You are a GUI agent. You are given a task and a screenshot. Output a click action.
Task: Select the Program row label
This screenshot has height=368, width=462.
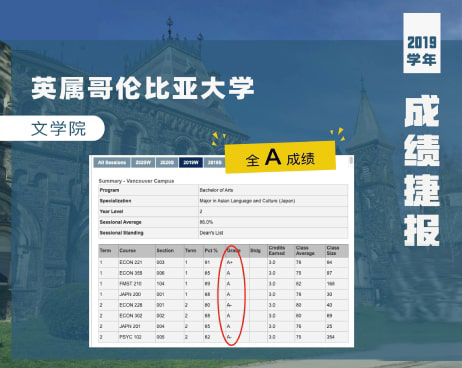109,190
